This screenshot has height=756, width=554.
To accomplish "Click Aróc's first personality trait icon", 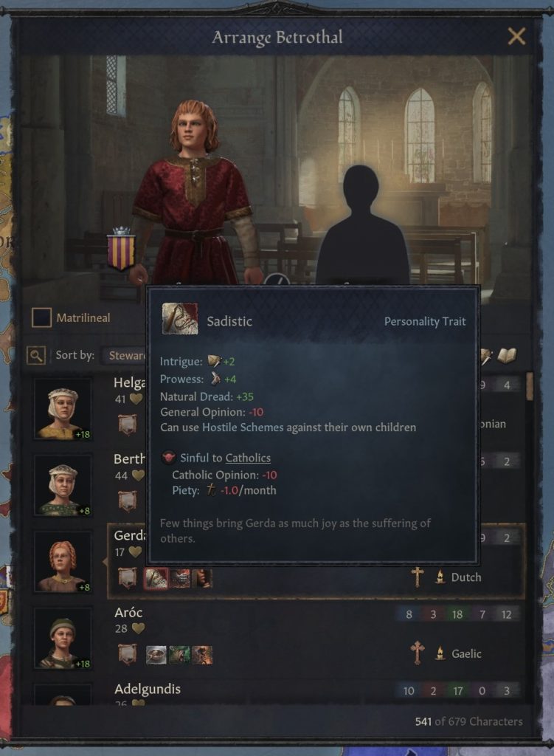I will point(156,654).
